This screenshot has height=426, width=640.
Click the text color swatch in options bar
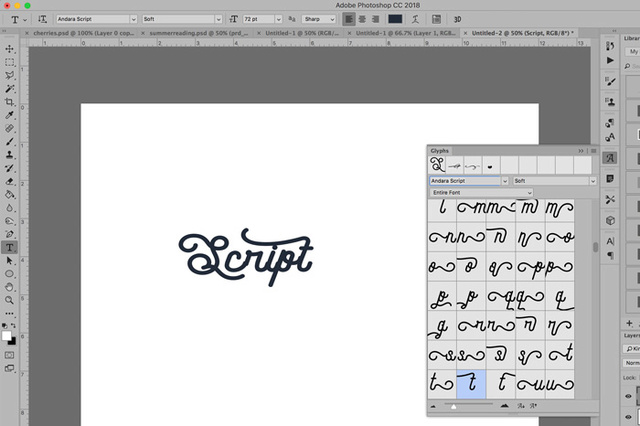pos(395,19)
